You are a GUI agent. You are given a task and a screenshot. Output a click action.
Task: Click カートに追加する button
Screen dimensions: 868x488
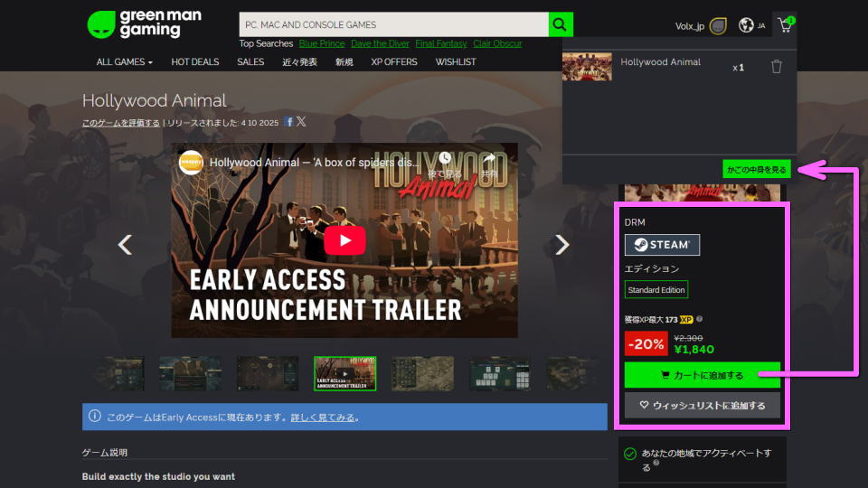click(x=702, y=375)
